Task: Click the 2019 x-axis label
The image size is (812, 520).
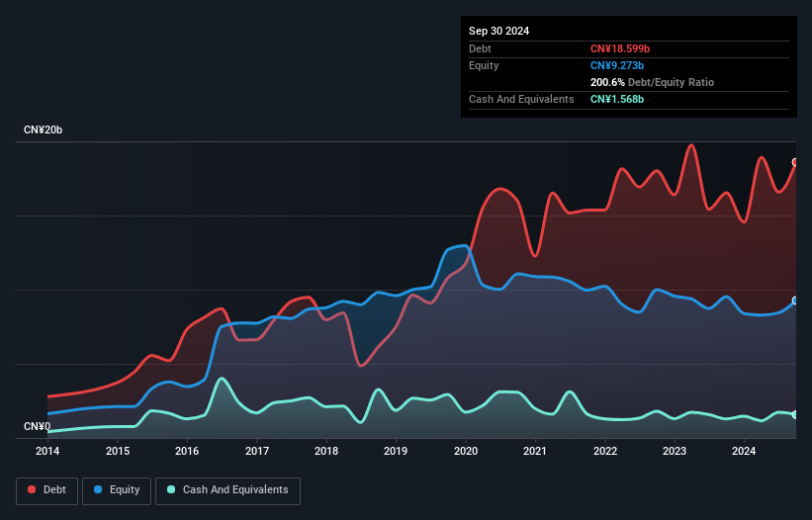Action: coord(396,451)
